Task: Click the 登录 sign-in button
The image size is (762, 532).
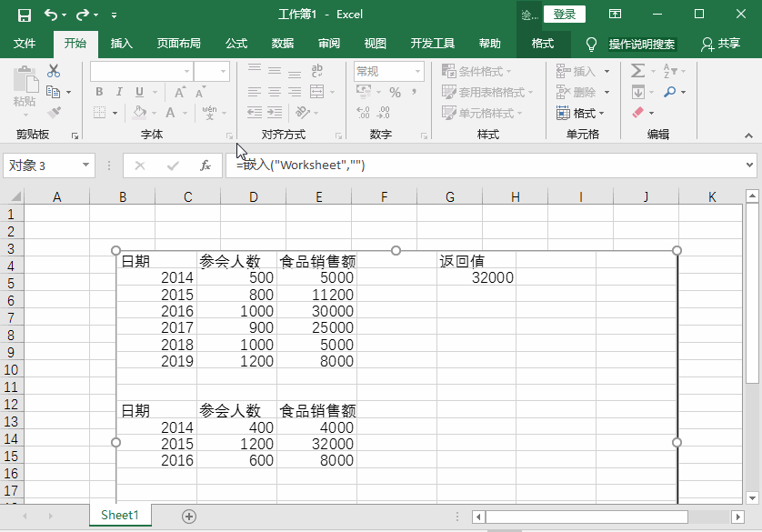Action: pyautogui.click(x=564, y=15)
